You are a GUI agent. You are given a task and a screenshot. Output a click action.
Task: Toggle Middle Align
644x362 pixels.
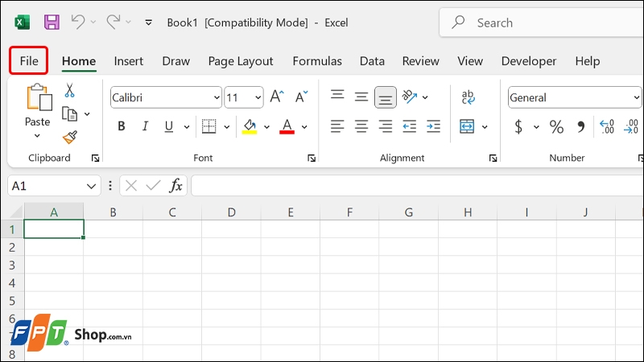361,97
